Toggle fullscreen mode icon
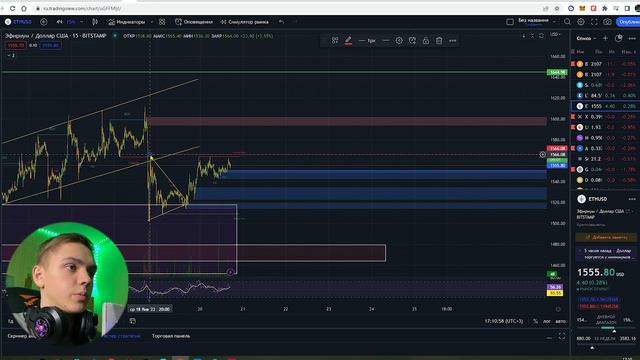The height and width of the screenshot is (360, 640). [x=594, y=22]
